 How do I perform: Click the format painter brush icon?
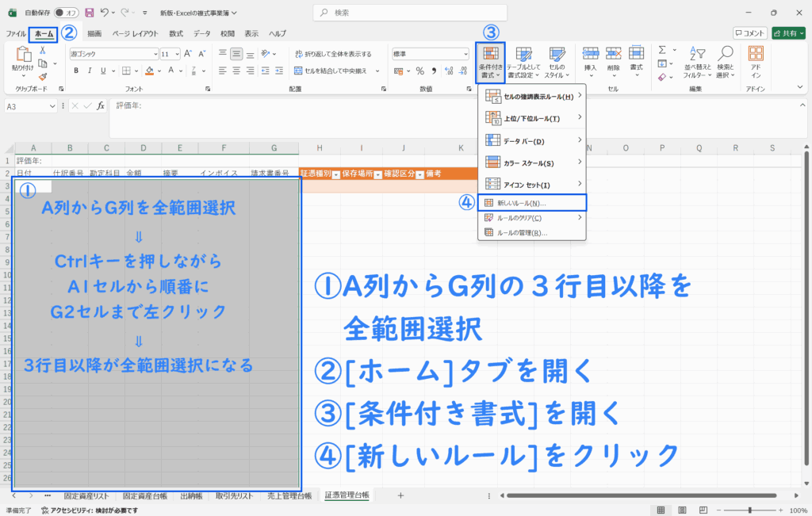click(x=42, y=77)
